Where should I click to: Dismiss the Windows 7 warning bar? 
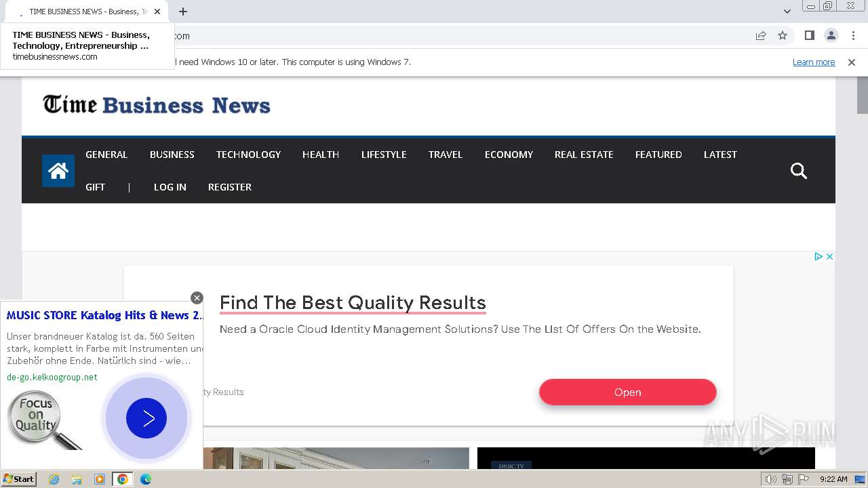[852, 62]
